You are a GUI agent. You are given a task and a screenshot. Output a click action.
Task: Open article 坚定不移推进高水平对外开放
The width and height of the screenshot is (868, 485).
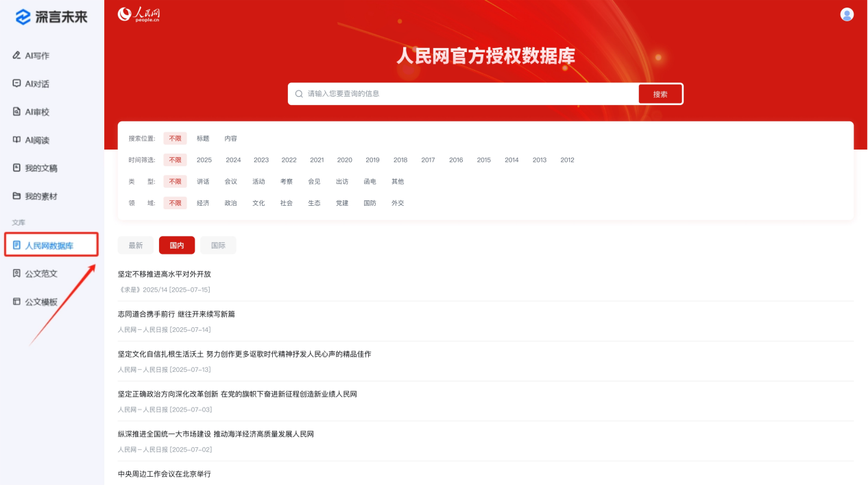pyautogui.click(x=165, y=274)
